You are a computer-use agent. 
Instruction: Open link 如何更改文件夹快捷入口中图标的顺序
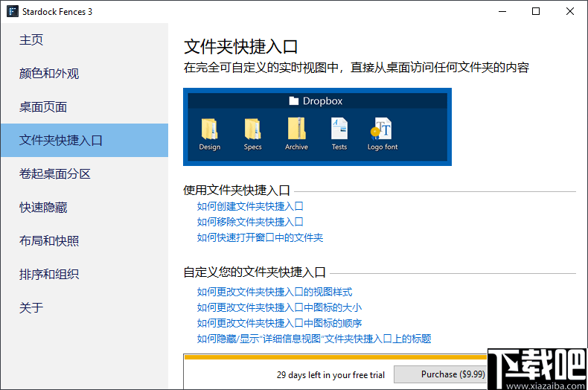(x=279, y=323)
